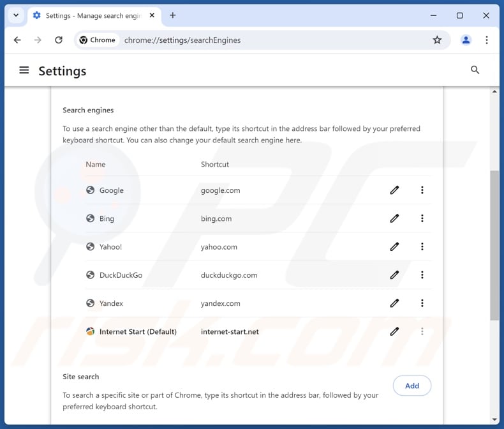Click pencil icon for Bing
Viewport: 504px width, 429px height.
click(394, 218)
